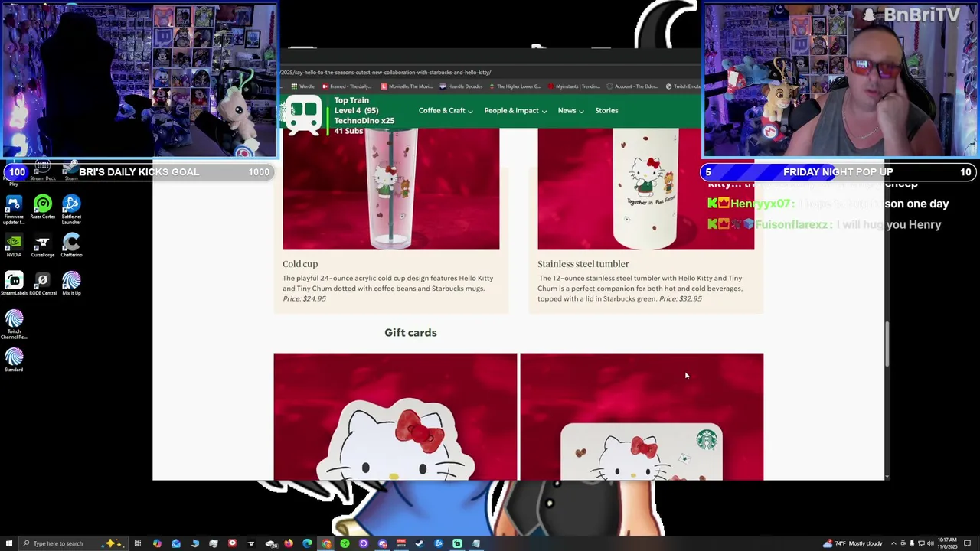Switch to Chrome on the taskbar

pos(326,543)
